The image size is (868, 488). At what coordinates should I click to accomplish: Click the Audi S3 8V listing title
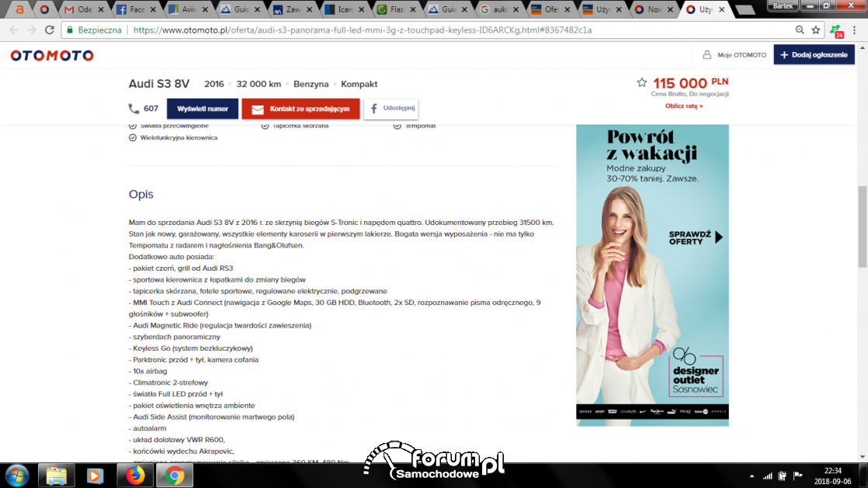pos(159,84)
